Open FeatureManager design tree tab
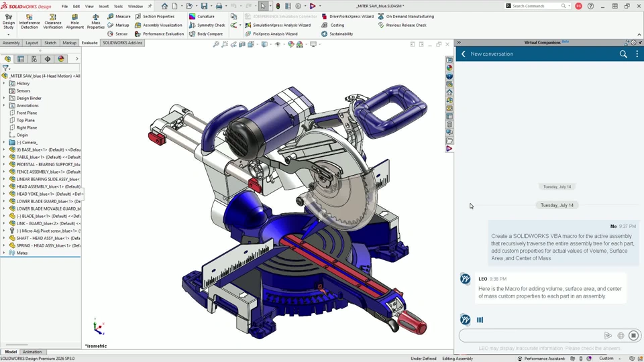Screen dimensions: 644x362 [x=8, y=59]
